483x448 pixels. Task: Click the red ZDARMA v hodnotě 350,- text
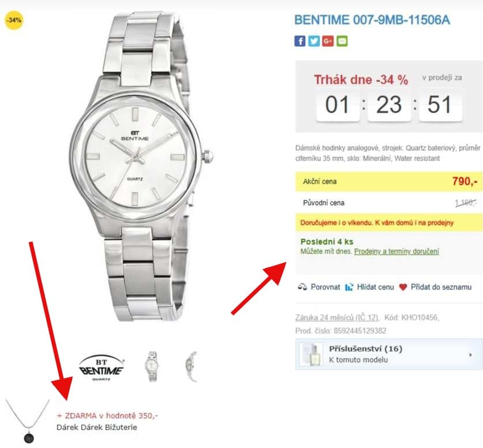[107, 415]
